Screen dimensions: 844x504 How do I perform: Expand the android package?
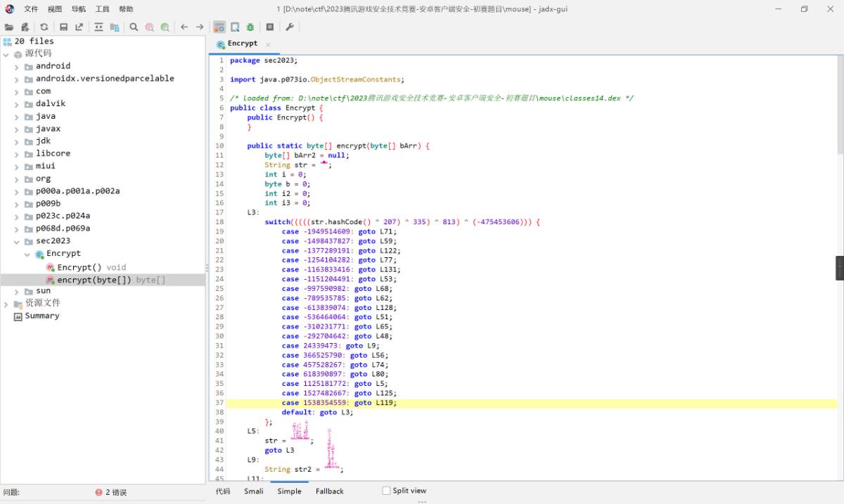click(17, 67)
